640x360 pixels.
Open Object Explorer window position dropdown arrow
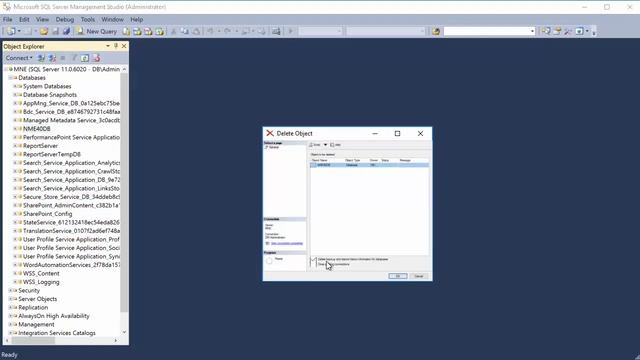108,46
